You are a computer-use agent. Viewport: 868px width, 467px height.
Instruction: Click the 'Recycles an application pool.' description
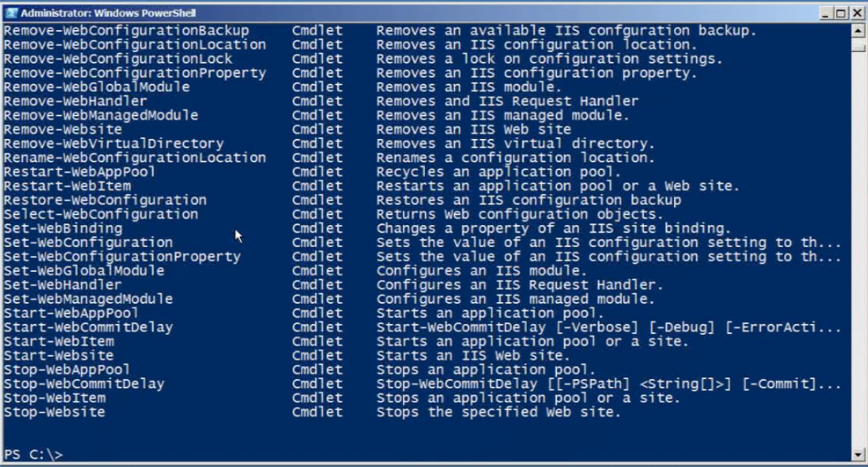(x=498, y=172)
